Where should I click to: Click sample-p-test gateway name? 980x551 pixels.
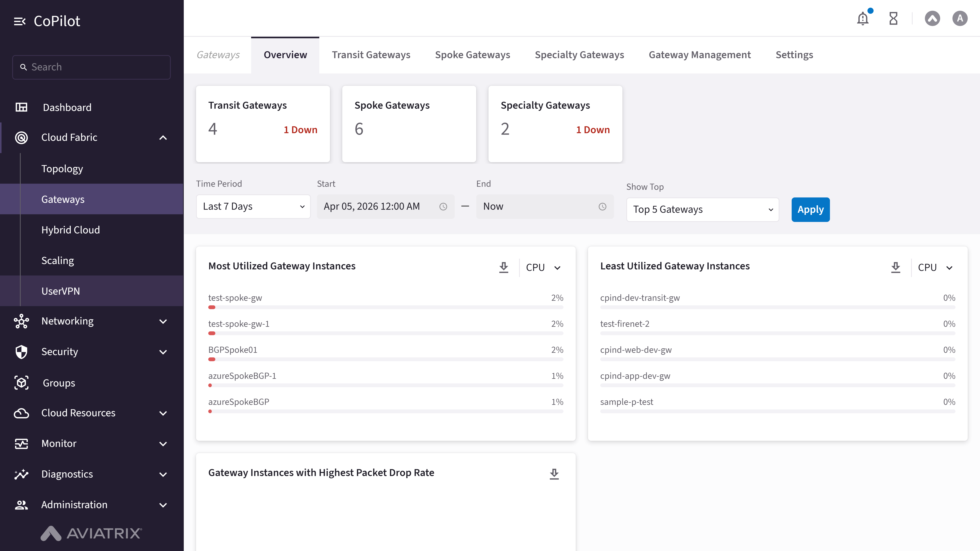coord(627,402)
